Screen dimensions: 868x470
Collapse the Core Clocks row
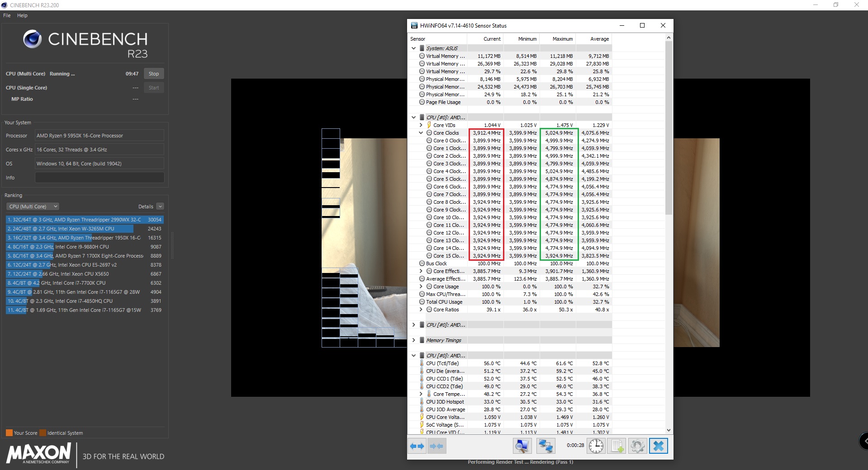pyautogui.click(x=421, y=133)
